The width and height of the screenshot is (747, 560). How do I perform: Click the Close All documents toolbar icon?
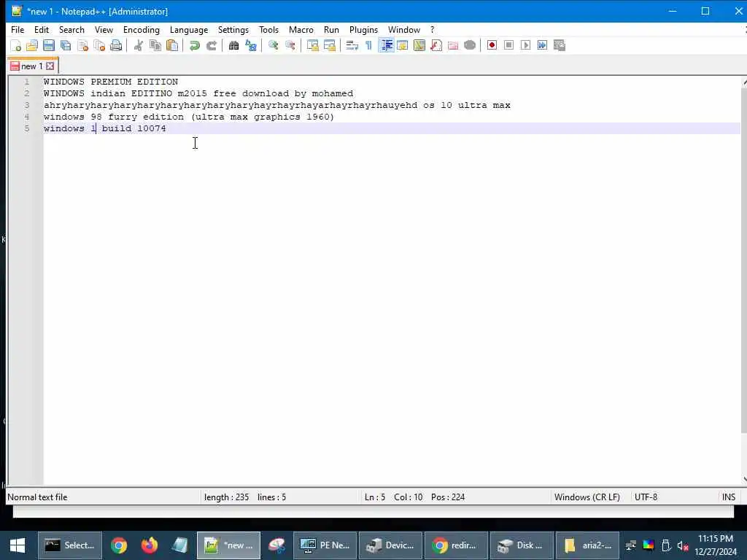[x=99, y=45]
